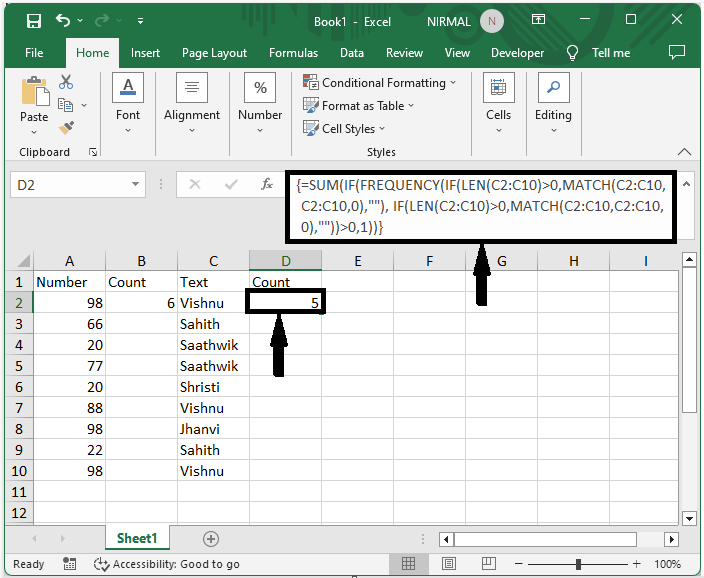The height and width of the screenshot is (578, 704).
Task: Open Ribbon Display Options icon
Action: 538,19
